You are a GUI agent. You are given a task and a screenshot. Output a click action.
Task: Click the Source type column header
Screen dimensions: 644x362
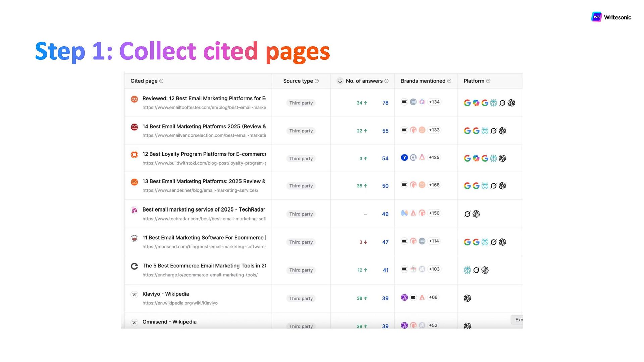[x=298, y=81]
